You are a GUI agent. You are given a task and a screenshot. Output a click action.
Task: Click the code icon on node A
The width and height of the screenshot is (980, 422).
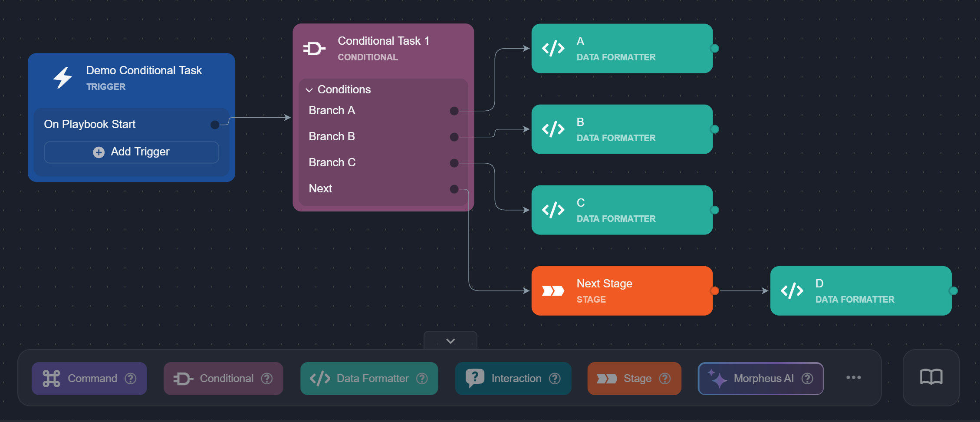(x=553, y=49)
